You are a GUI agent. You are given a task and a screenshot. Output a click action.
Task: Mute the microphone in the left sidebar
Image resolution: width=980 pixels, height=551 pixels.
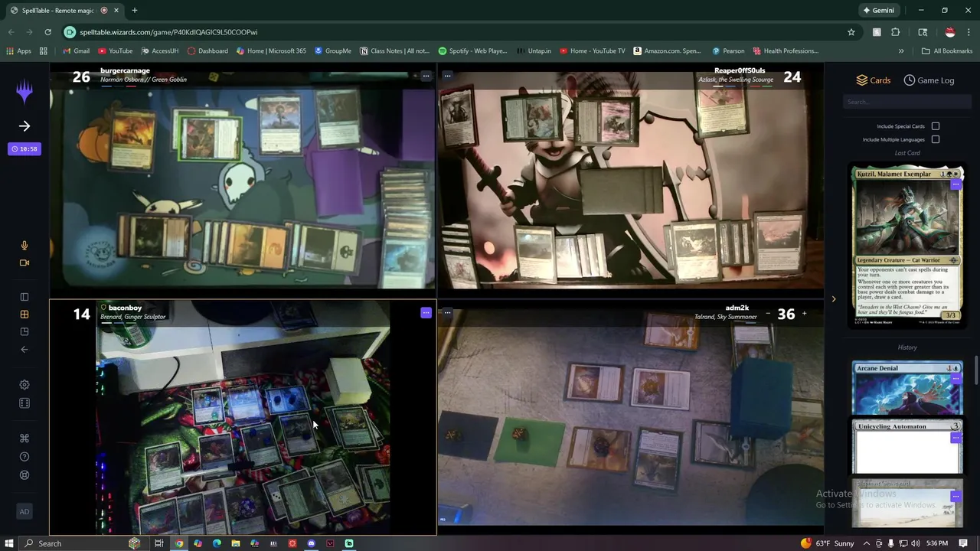24,246
